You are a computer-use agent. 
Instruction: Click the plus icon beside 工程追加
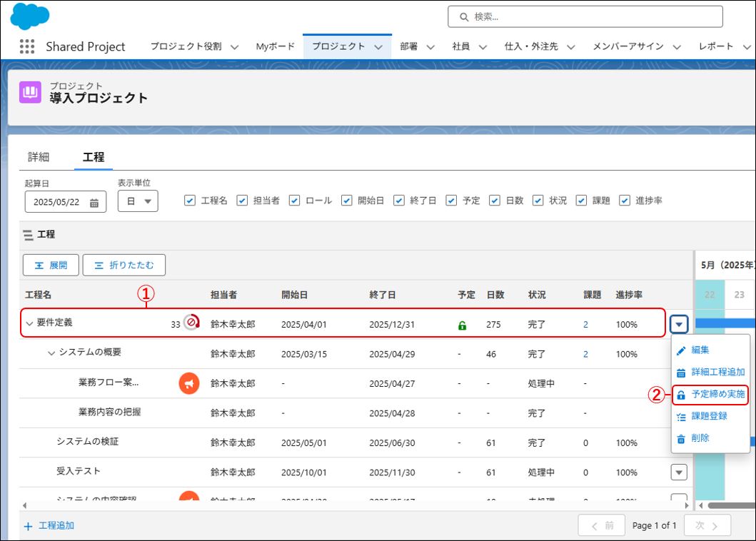29,526
